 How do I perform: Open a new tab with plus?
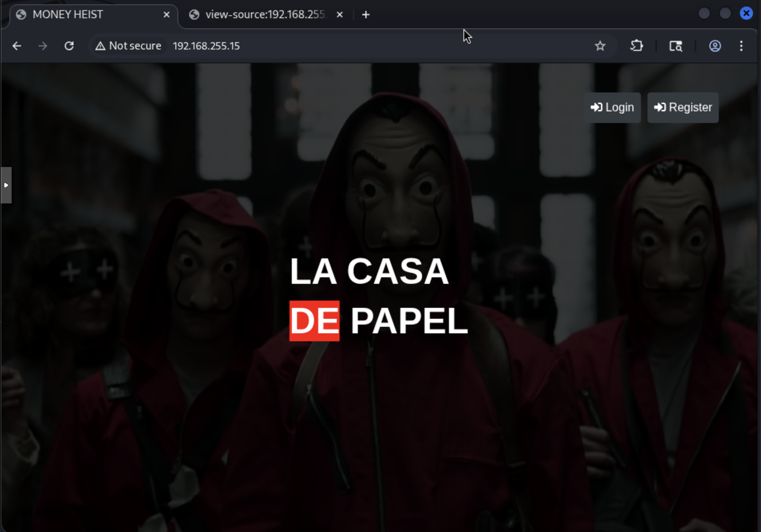366,15
